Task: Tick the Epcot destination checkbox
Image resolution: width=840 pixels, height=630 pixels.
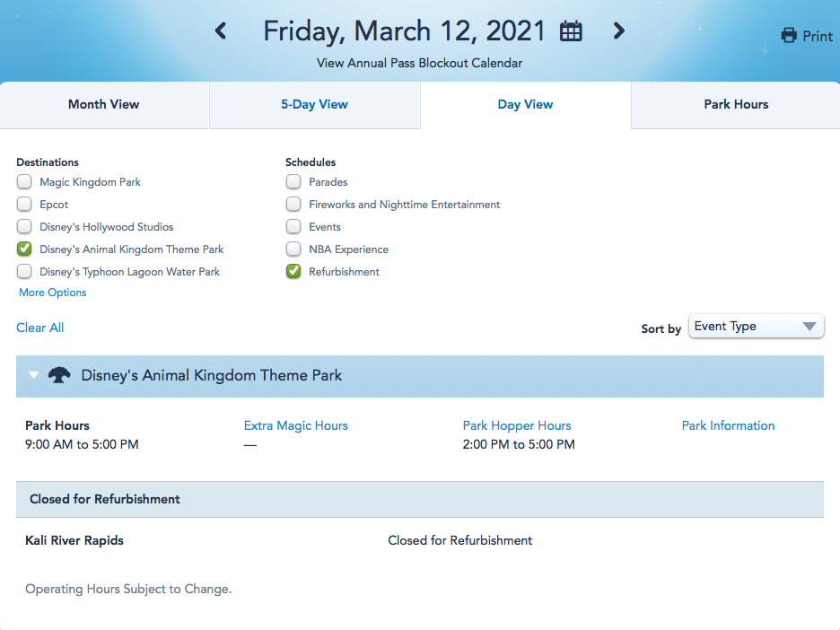Action: (x=24, y=204)
